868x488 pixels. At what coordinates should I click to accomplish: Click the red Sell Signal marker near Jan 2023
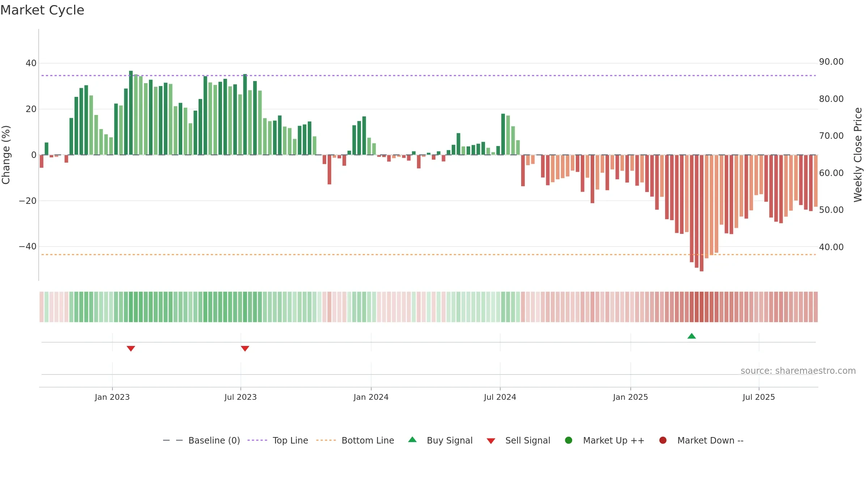[x=131, y=348]
